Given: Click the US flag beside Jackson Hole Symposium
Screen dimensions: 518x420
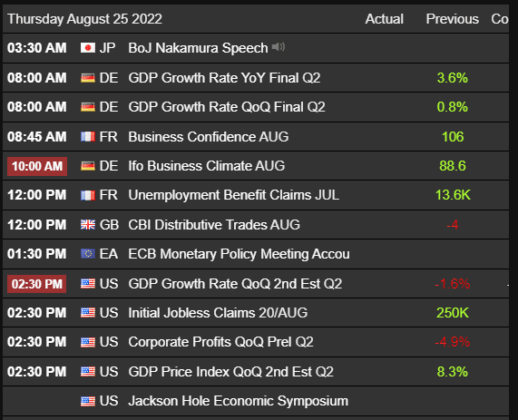Looking at the screenshot, I should 88,401.
